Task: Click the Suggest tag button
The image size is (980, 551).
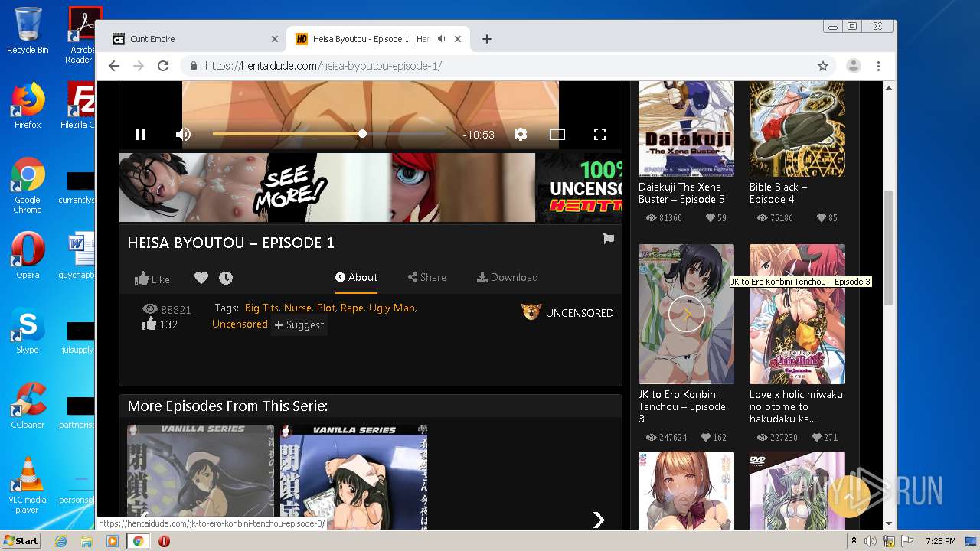Action: click(299, 324)
